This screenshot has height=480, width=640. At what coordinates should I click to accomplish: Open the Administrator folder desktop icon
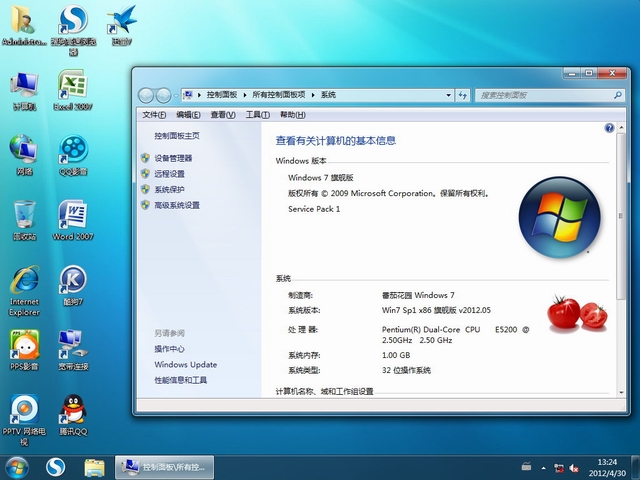click(24, 26)
